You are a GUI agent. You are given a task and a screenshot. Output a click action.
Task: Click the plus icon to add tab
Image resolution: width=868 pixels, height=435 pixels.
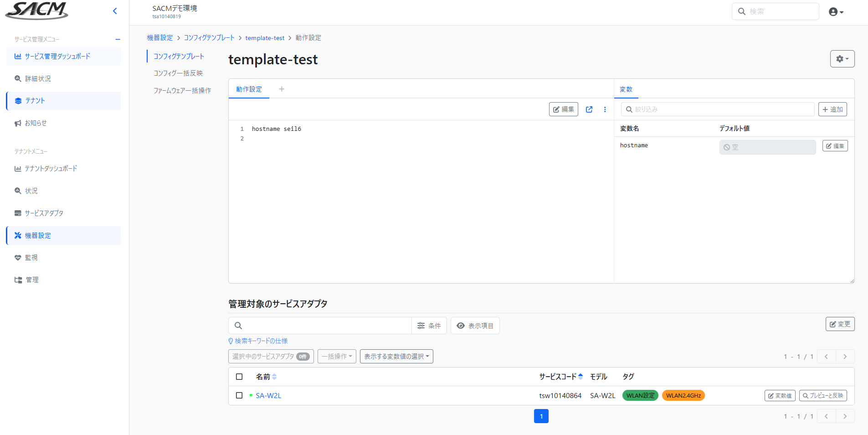point(282,89)
